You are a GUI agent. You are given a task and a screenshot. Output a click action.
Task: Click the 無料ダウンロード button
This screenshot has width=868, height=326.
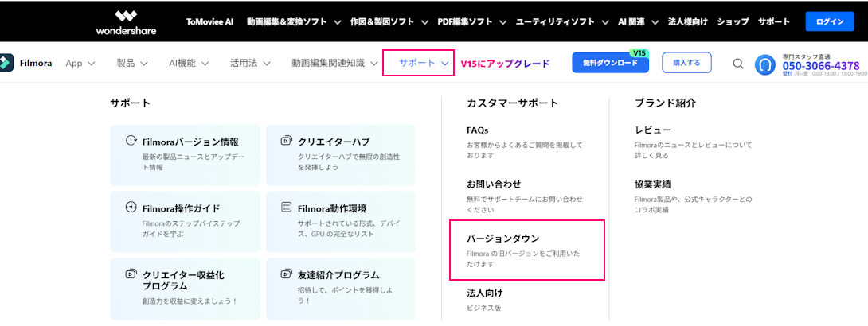(610, 63)
